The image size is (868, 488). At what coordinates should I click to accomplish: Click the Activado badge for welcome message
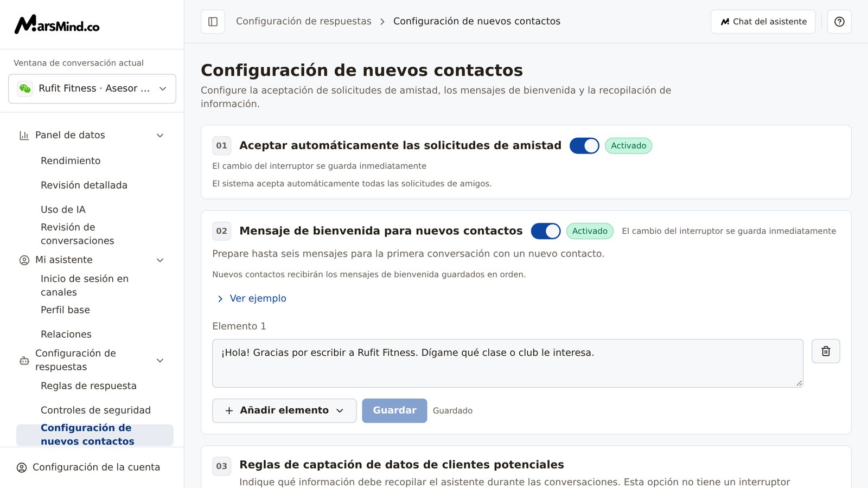[590, 231]
